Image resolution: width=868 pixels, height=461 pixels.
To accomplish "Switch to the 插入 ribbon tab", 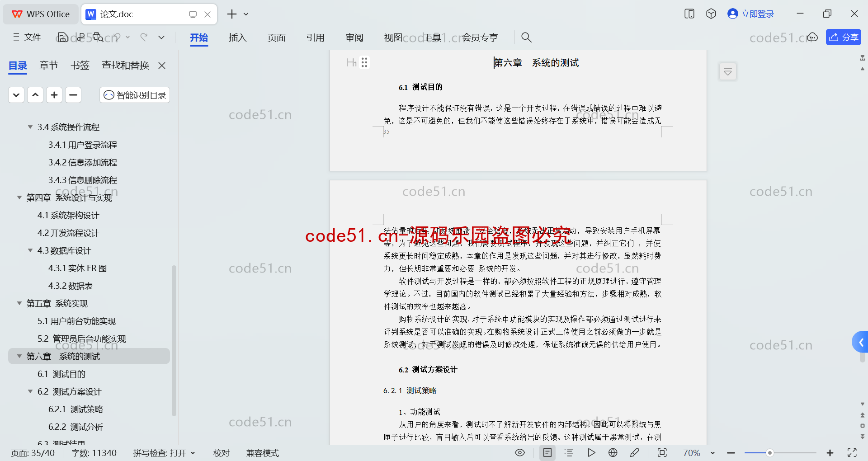I will [x=238, y=38].
